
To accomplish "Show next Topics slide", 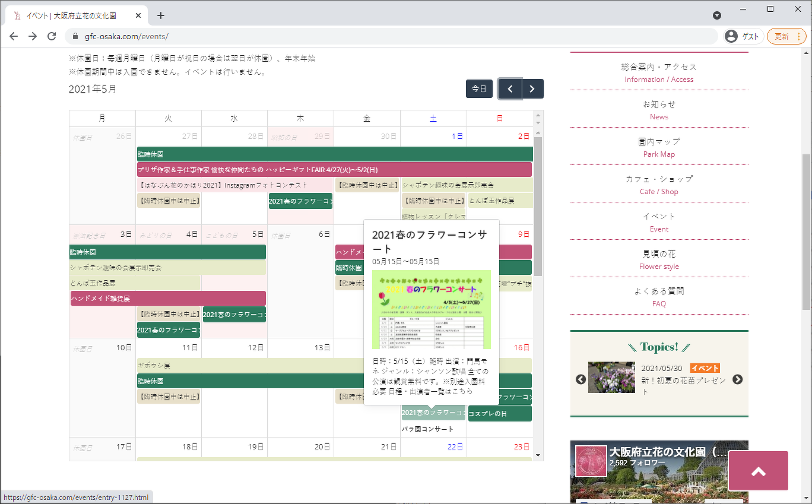I will click(x=737, y=379).
